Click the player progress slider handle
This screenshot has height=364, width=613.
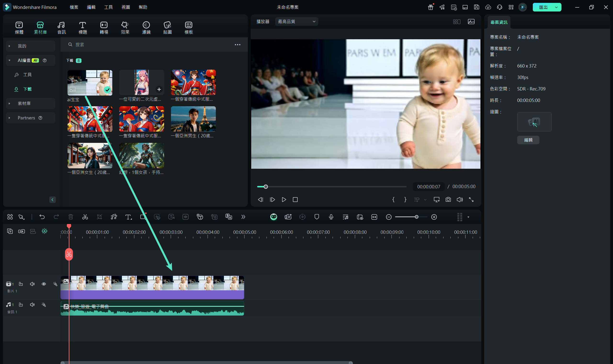(x=266, y=187)
